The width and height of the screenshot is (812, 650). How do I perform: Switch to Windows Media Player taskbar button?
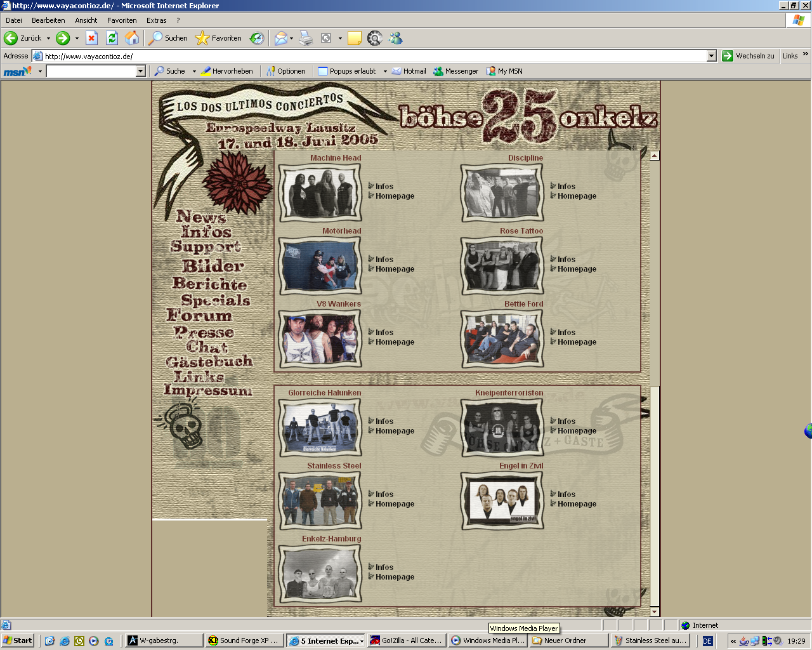(487, 640)
